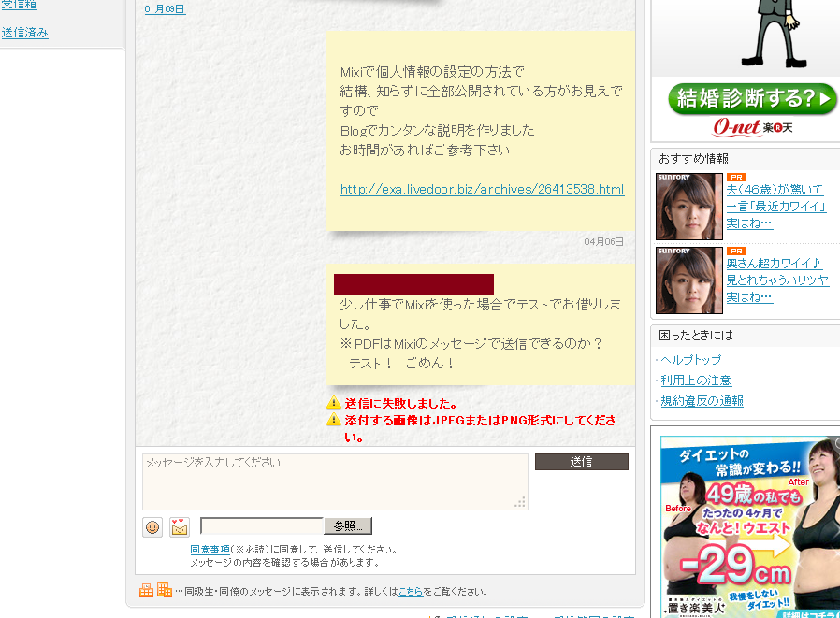
Task: Open the 送信済み sent messages link
Action: (x=24, y=33)
